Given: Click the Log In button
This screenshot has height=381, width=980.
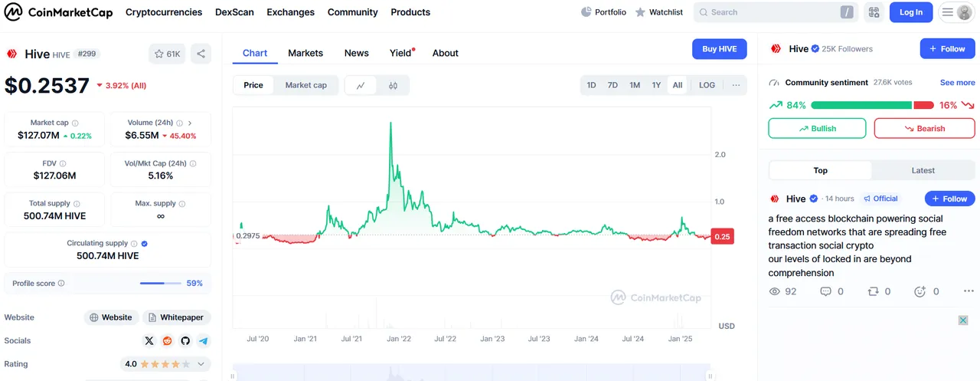Looking at the screenshot, I should (x=911, y=12).
